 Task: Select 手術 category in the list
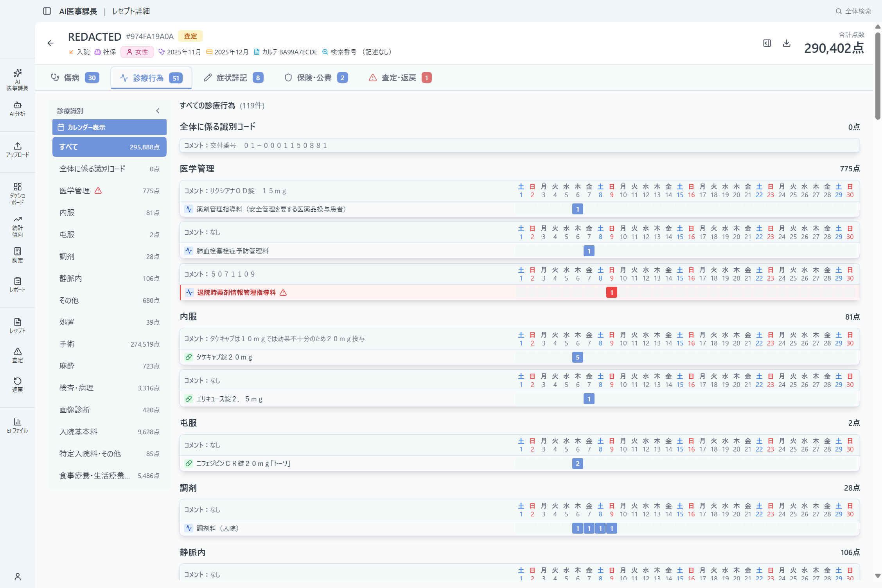pos(109,344)
